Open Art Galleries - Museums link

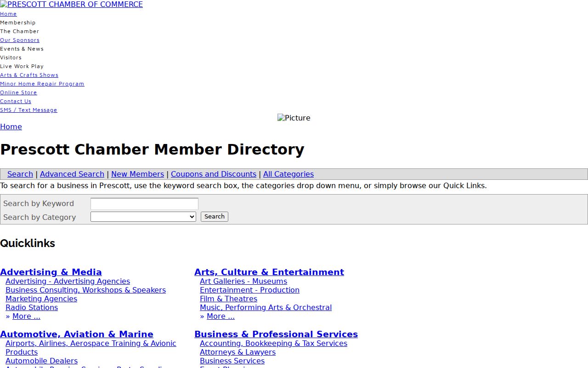click(243, 282)
